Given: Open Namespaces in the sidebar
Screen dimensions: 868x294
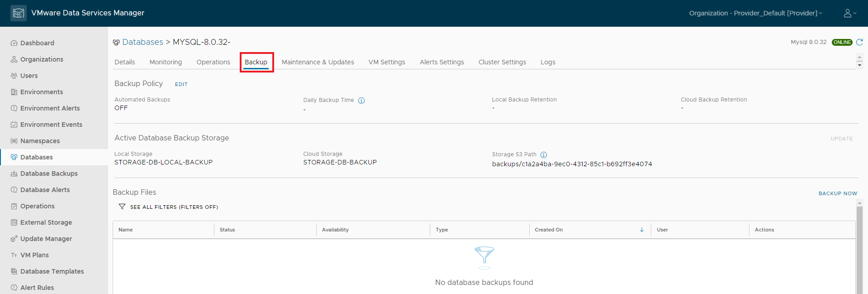Looking at the screenshot, I should [x=40, y=141].
